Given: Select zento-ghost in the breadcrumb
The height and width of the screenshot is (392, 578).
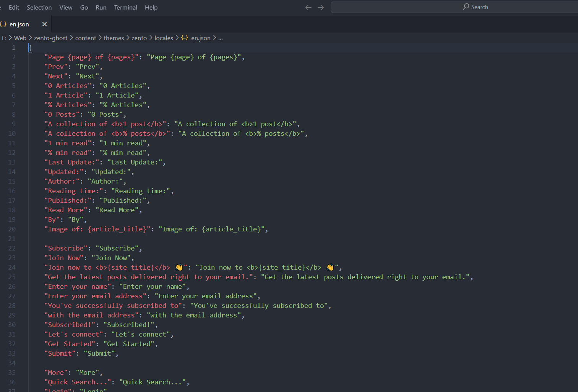Looking at the screenshot, I should click(x=50, y=38).
